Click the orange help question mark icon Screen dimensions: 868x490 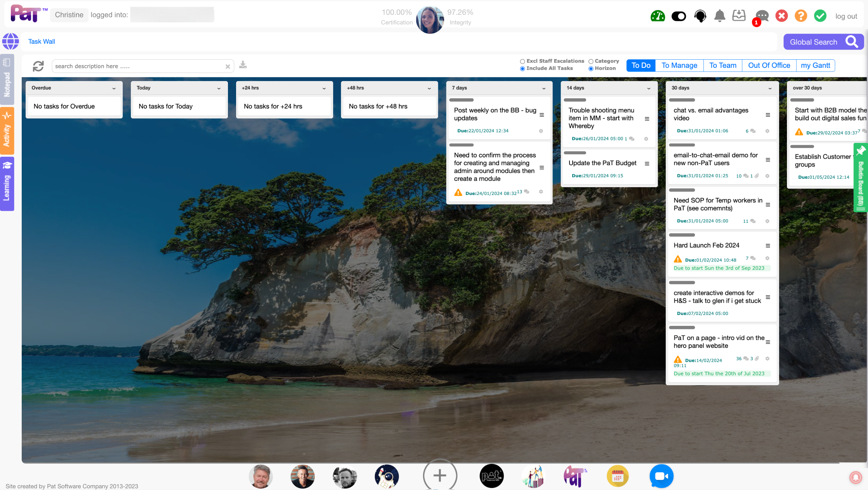(801, 16)
